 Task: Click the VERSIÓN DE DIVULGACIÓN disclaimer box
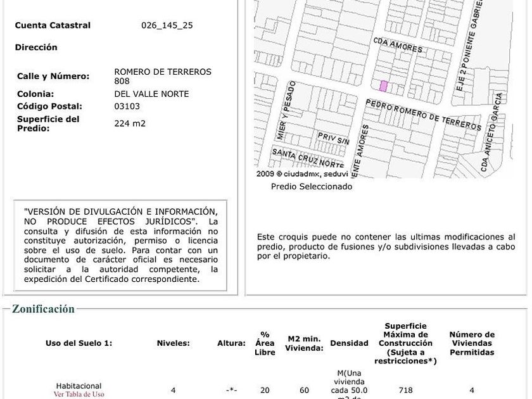click(120, 245)
